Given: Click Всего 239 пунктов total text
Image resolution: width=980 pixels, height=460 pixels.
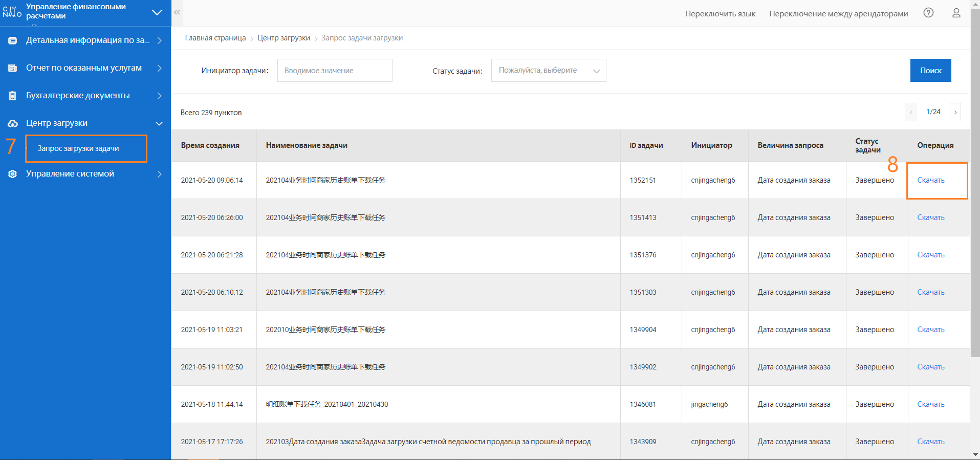Looking at the screenshot, I should [211, 113].
